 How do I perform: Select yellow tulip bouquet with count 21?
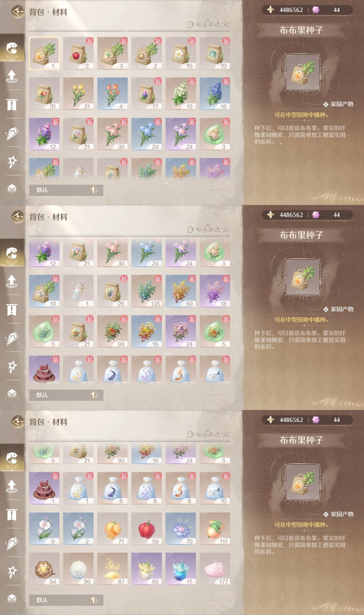point(78,94)
